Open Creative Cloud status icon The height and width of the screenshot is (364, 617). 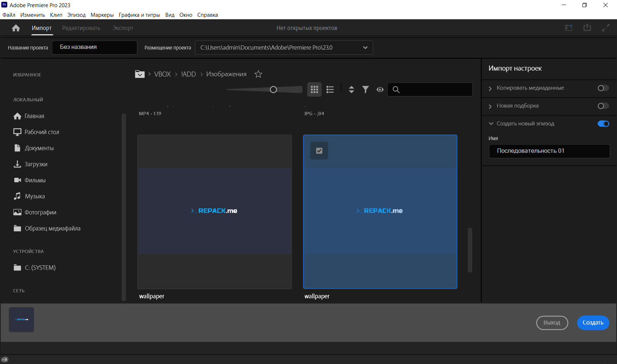5,359
